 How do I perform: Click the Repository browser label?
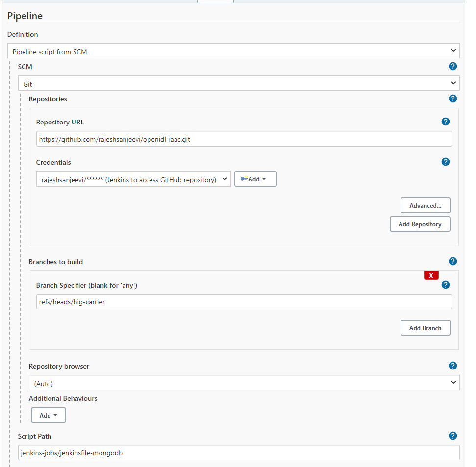(x=59, y=366)
